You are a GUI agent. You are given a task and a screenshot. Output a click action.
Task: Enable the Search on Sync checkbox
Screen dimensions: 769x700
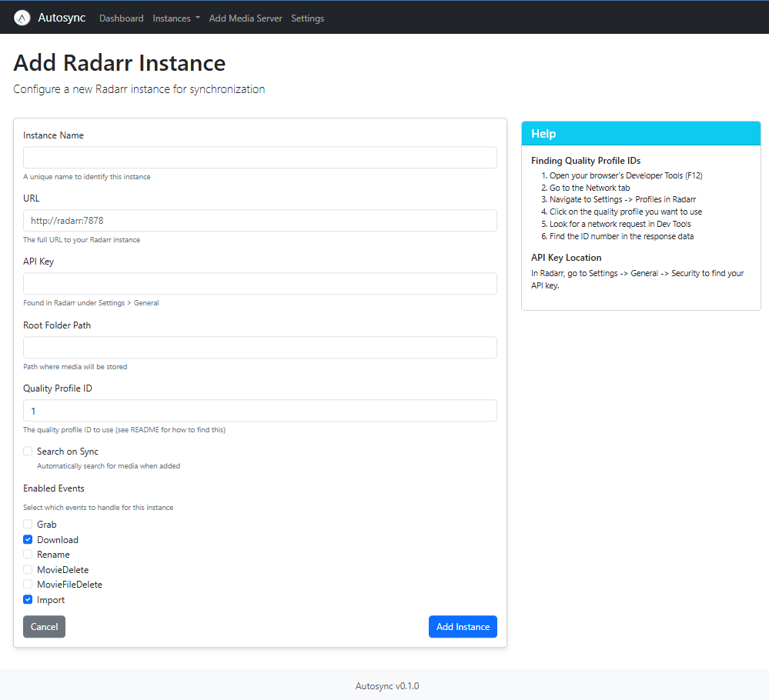(28, 451)
